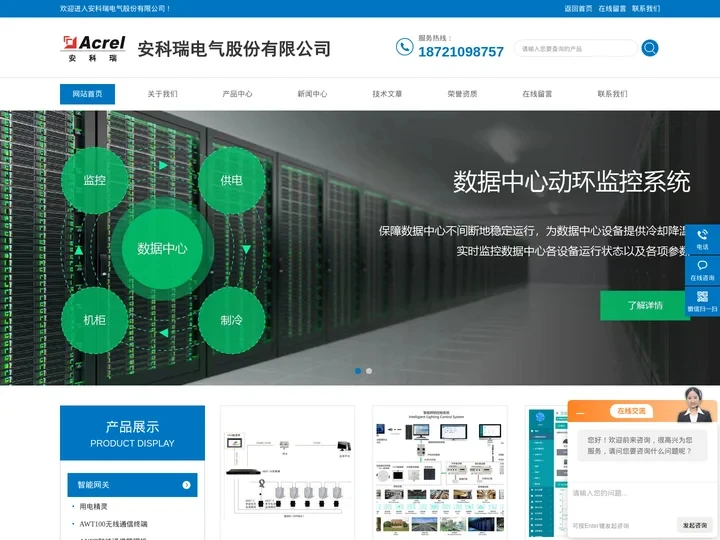Open 在线咨询 chat sidebar icon
Image resolution: width=720 pixels, height=540 pixels.
point(702,271)
